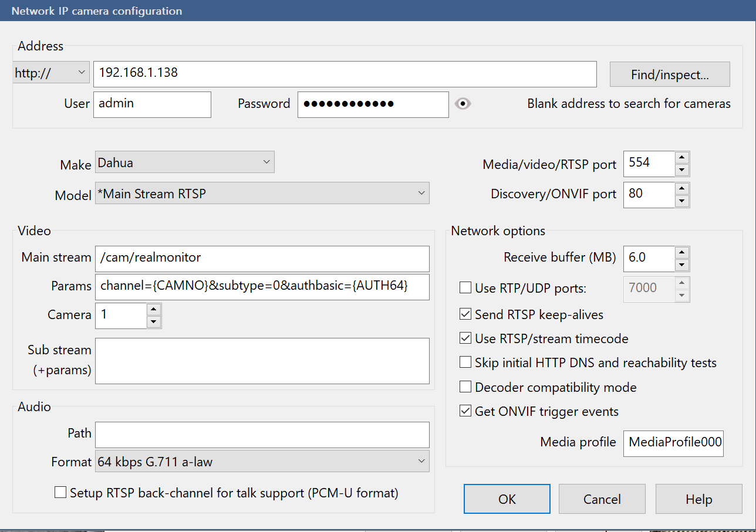Open the http:// protocol dropdown

(x=50, y=73)
